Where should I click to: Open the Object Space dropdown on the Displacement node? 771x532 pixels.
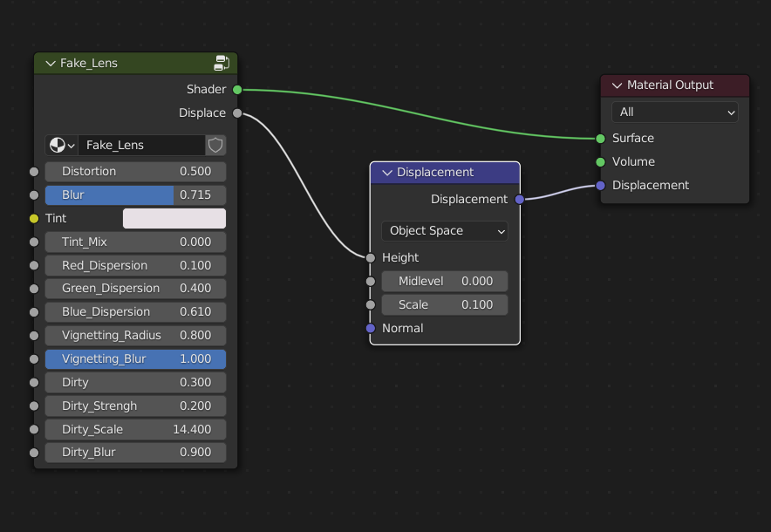coord(444,231)
